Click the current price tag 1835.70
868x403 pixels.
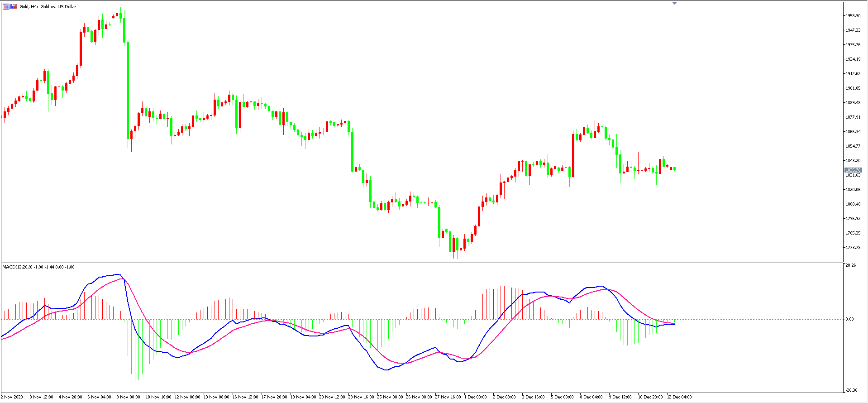(853, 170)
